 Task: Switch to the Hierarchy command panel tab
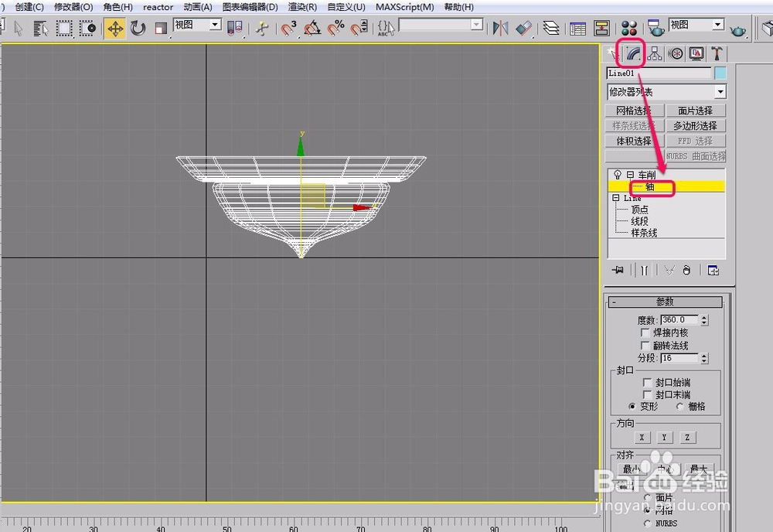click(655, 54)
